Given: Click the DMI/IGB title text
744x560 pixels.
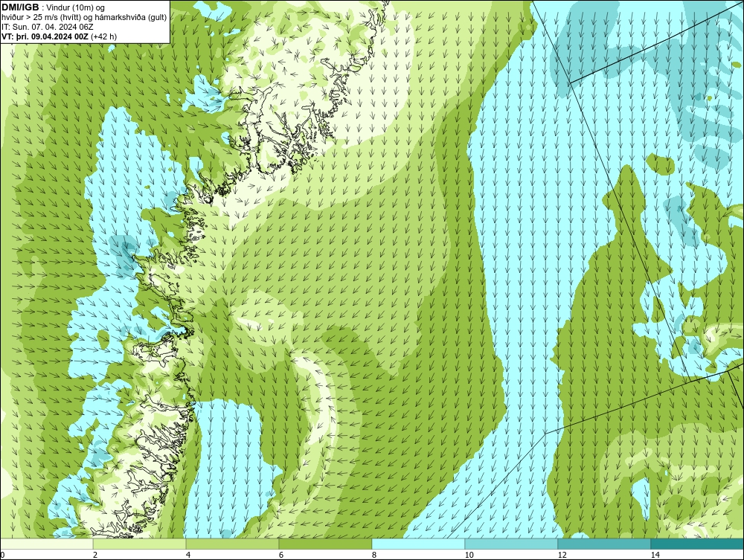Looking at the screenshot, I should (20, 7).
